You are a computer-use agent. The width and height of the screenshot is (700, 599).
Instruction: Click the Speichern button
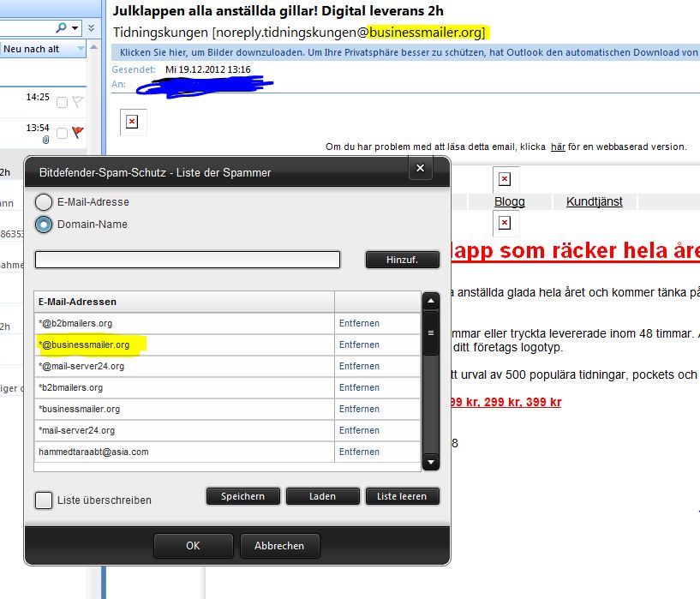(x=242, y=496)
